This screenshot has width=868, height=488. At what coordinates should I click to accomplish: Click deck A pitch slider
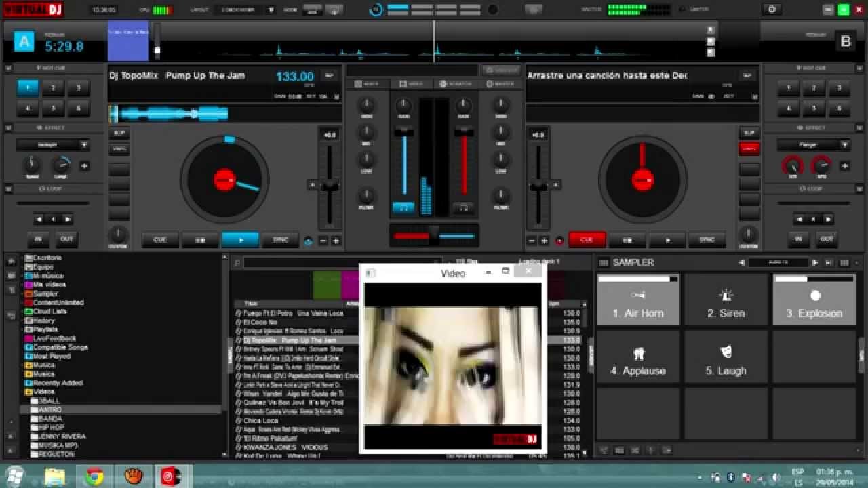[x=330, y=185]
